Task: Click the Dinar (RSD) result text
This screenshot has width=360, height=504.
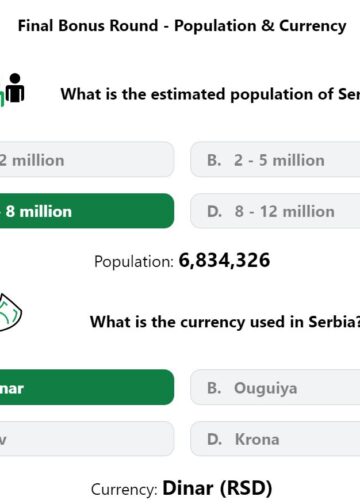Action: tap(217, 488)
